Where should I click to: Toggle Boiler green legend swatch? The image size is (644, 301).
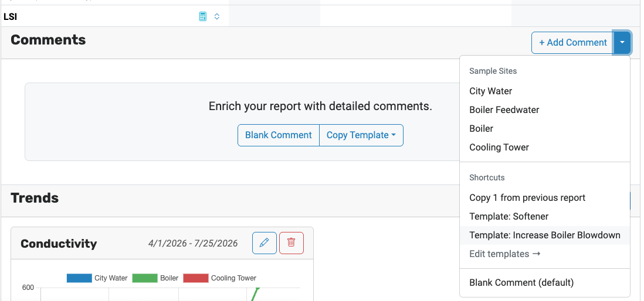point(144,278)
